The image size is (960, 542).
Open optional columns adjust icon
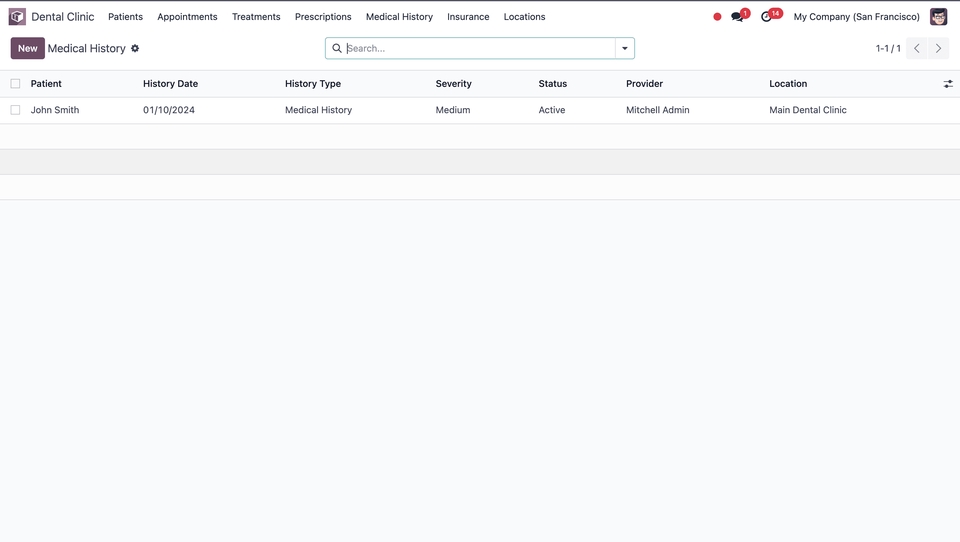tap(948, 84)
